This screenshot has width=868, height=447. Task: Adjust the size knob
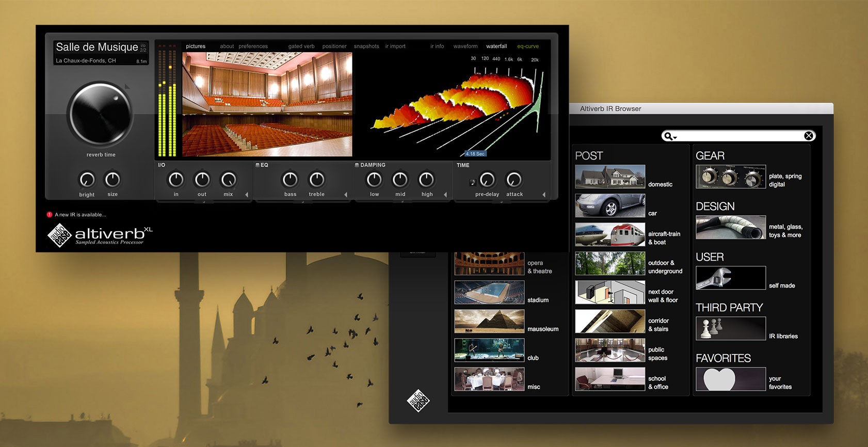tap(112, 179)
